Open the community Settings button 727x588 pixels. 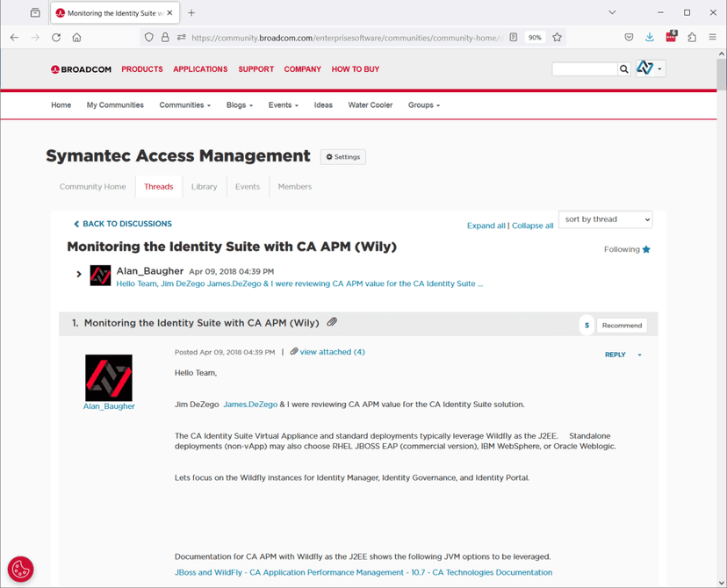click(342, 157)
